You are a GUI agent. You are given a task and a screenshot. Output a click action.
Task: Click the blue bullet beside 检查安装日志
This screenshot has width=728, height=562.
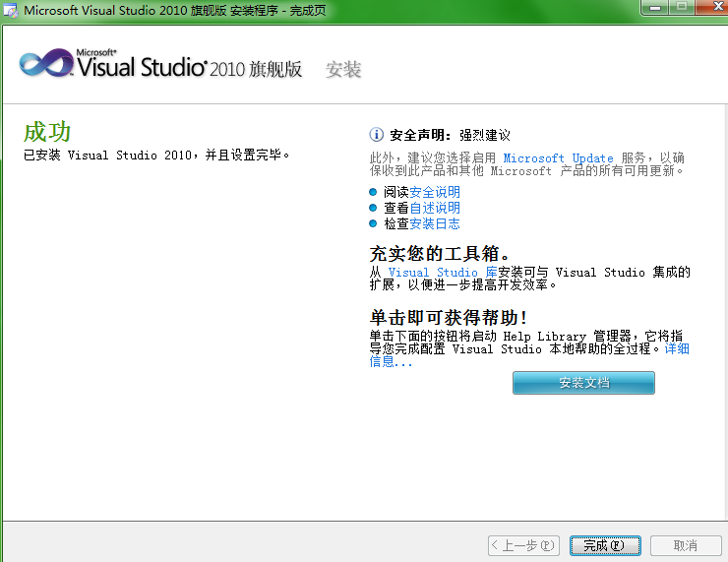coord(373,223)
